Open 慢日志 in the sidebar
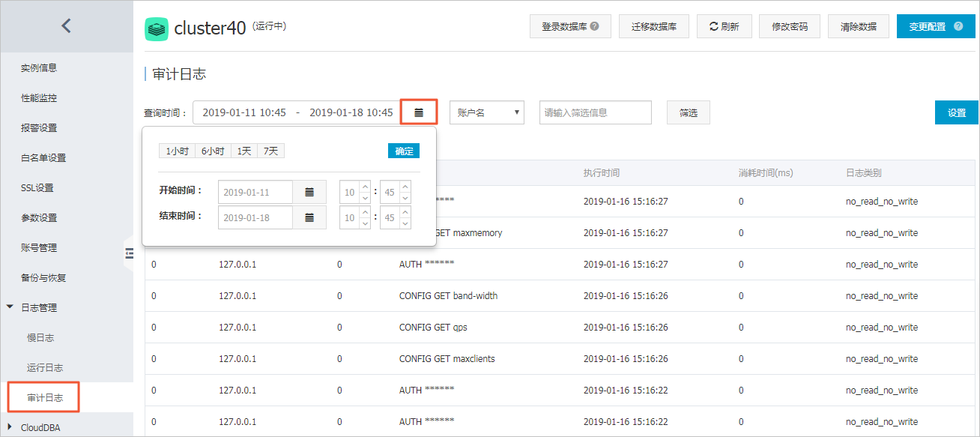980x437 pixels. coord(40,337)
